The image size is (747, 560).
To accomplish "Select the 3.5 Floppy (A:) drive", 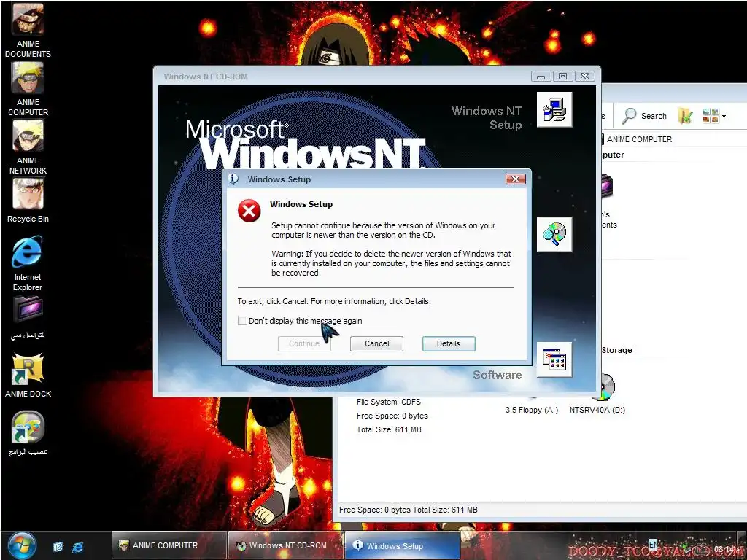I will pyautogui.click(x=532, y=410).
